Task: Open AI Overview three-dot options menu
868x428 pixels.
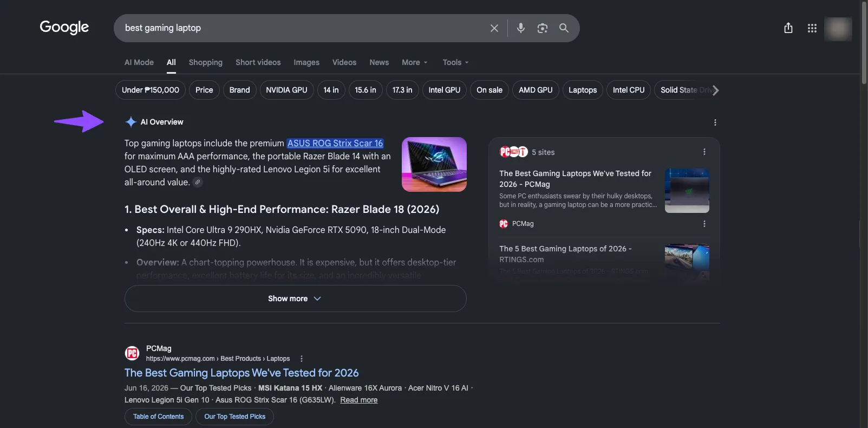Action: (x=715, y=122)
